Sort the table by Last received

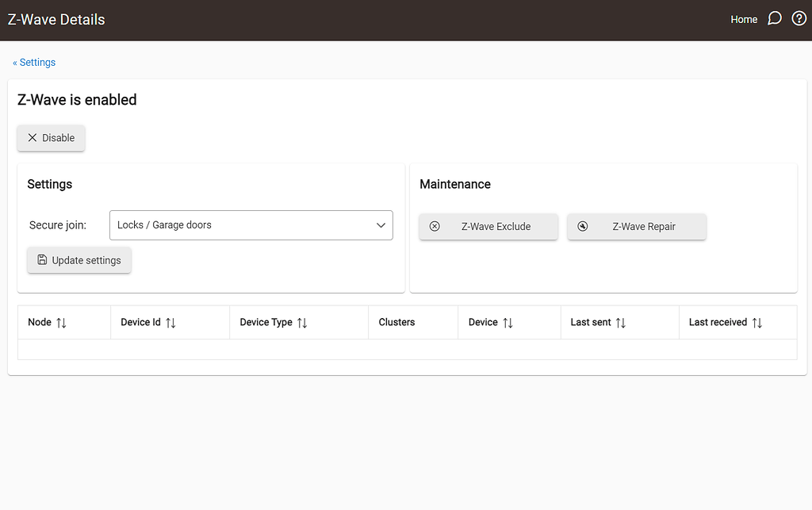point(757,322)
